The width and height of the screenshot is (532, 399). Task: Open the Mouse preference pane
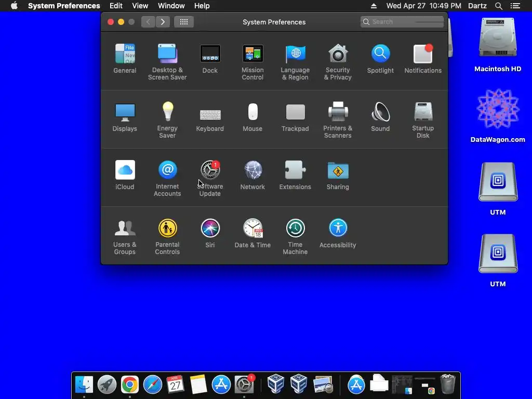pyautogui.click(x=252, y=117)
